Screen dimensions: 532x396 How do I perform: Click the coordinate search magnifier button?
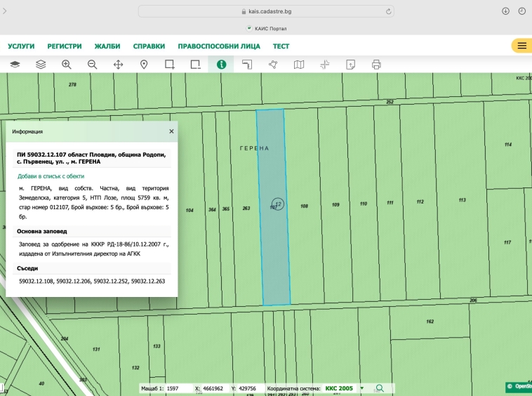(x=380, y=388)
